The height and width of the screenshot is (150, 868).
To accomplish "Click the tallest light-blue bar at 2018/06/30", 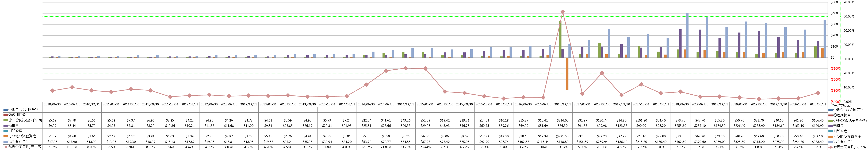I will click(x=687, y=35).
